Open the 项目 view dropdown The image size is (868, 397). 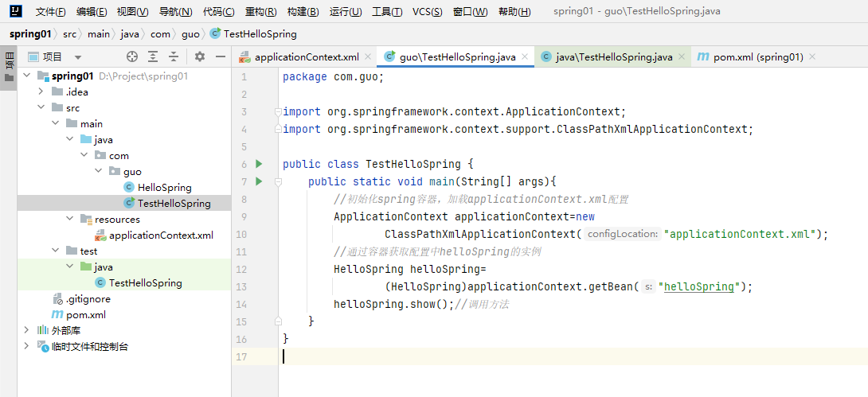click(77, 57)
